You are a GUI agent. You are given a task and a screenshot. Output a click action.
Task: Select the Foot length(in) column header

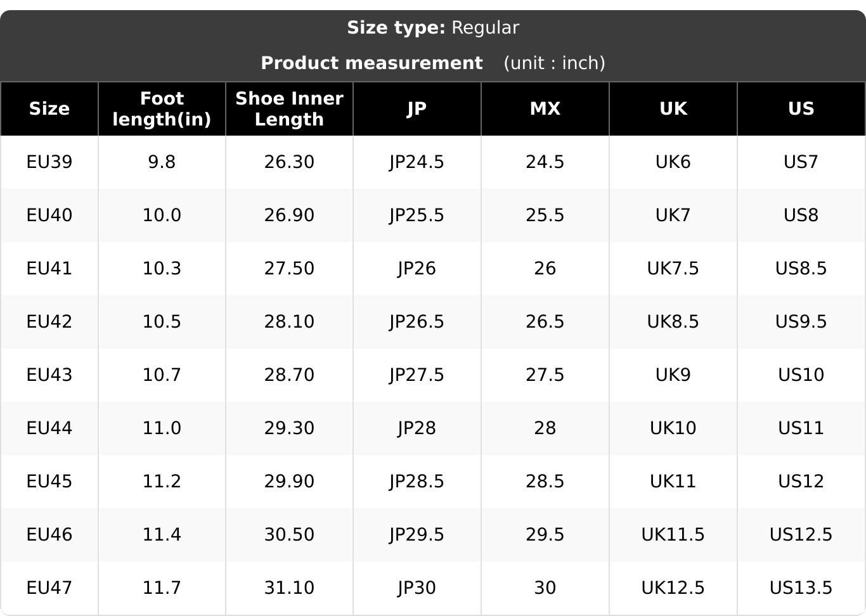tap(162, 109)
